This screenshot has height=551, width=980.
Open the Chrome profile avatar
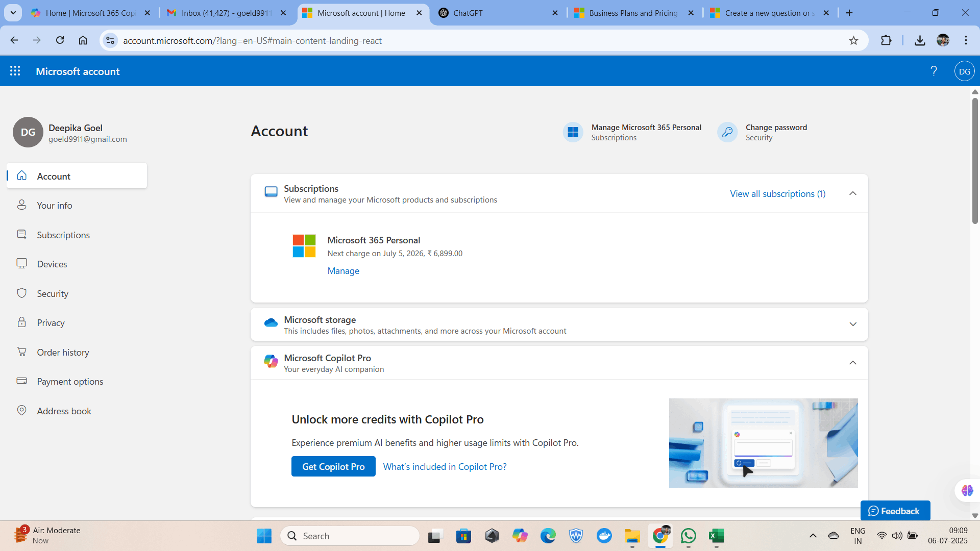point(943,40)
